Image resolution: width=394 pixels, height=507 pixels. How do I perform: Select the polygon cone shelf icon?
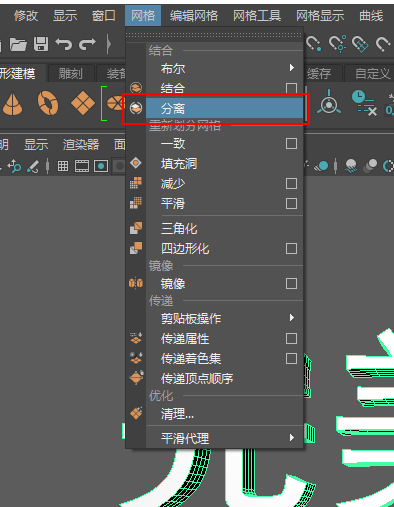[13, 104]
